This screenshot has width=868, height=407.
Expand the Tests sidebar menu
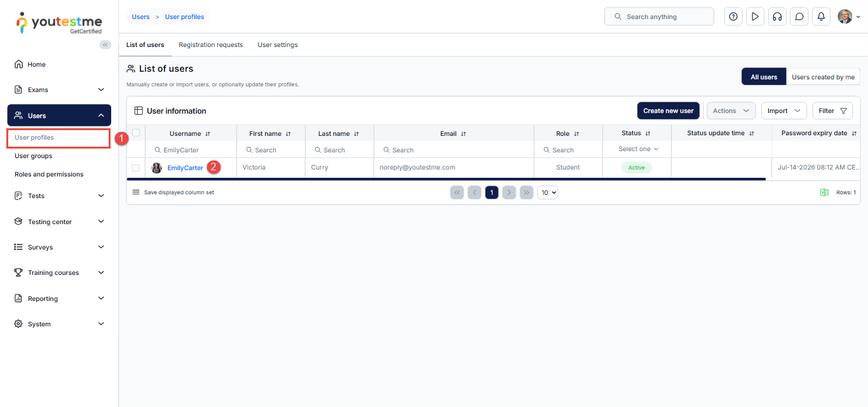(x=59, y=196)
